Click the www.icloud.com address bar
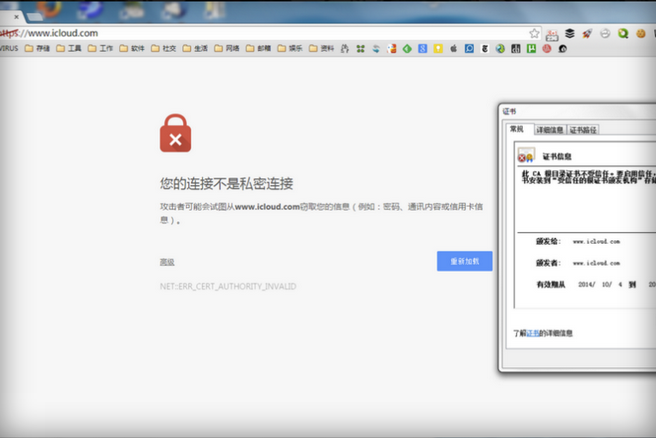 click(x=268, y=33)
